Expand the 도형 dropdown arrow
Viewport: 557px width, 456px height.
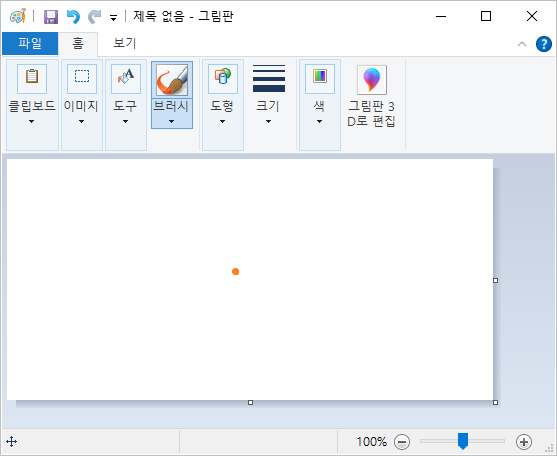pos(222,121)
